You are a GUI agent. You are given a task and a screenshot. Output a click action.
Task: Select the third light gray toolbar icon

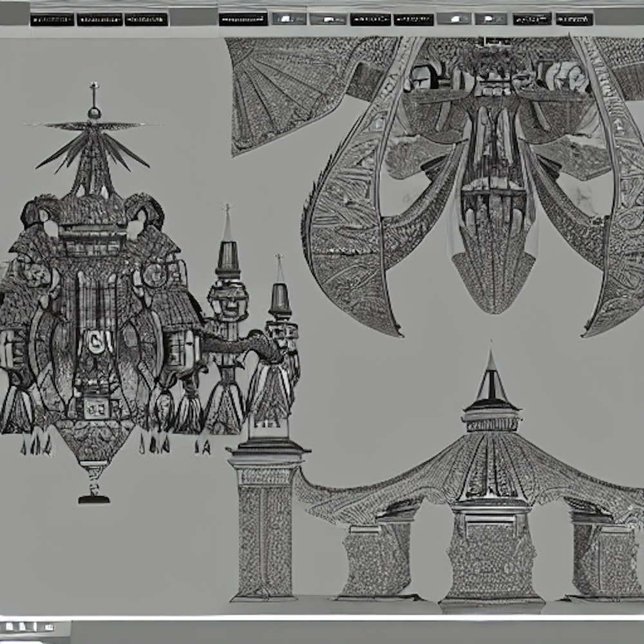[454, 19]
